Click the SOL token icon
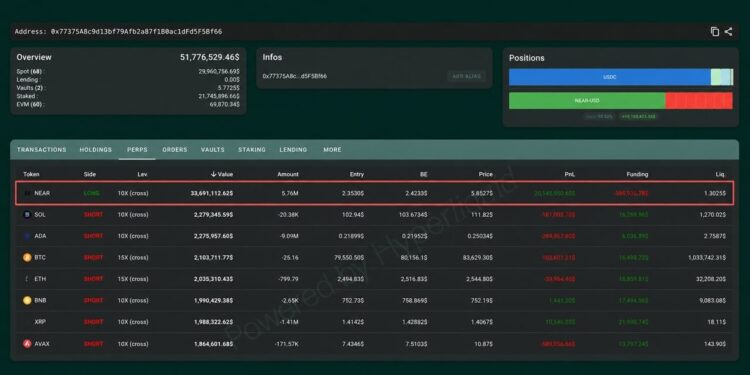This screenshot has height=375, width=750. coord(27,215)
